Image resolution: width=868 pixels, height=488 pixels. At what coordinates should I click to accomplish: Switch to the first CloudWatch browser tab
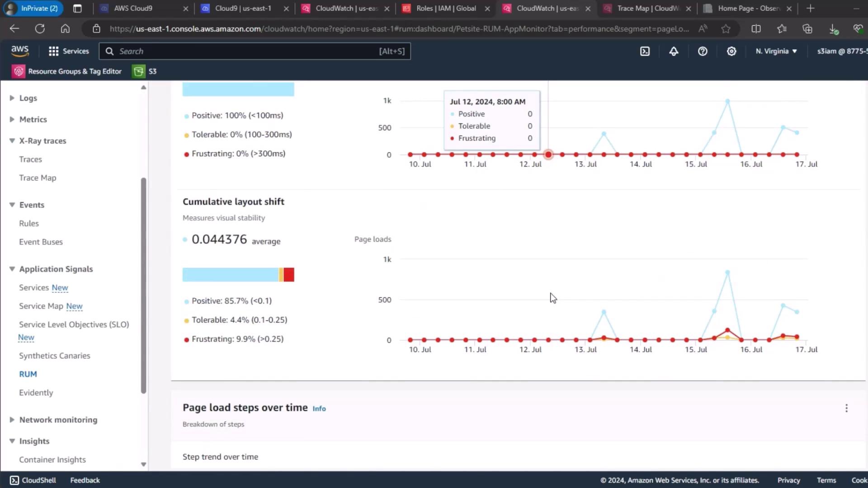point(346,8)
